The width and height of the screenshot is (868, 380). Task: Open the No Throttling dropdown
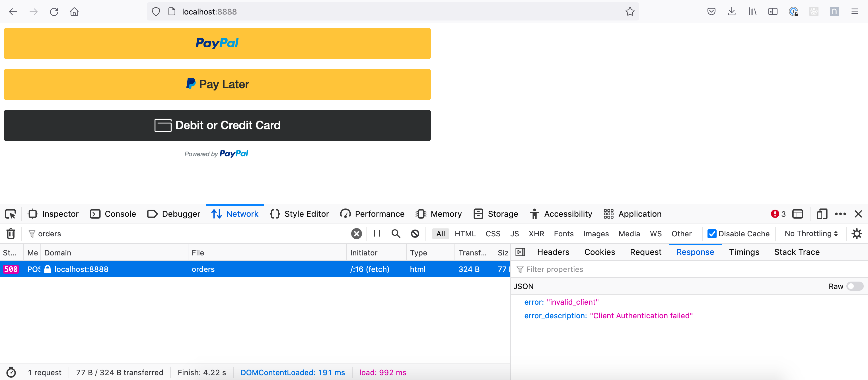coord(811,234)
